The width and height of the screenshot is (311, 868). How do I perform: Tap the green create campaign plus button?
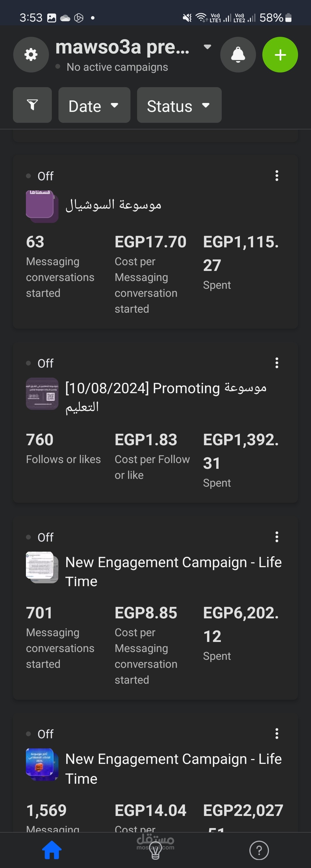coord(280,55)
